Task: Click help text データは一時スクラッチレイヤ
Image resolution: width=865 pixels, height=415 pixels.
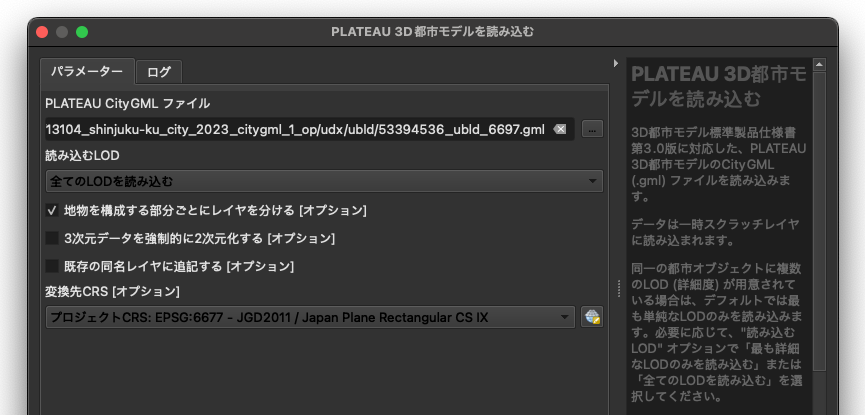Action: pos(715,224)
